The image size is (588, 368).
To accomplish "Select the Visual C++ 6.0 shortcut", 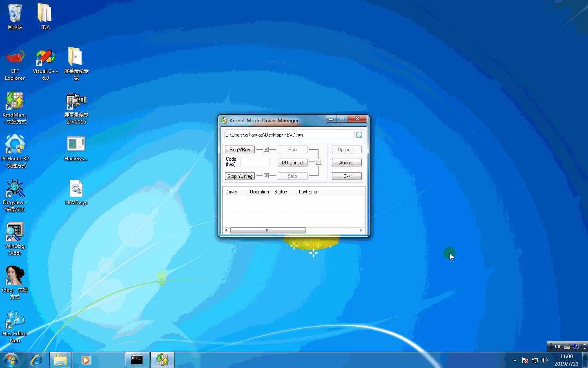I will [45, 65].
